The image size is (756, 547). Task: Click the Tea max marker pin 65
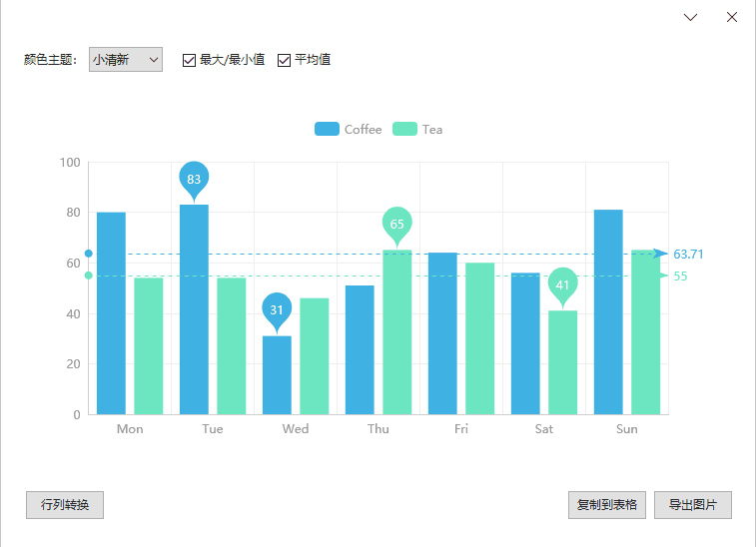(396, 225)
